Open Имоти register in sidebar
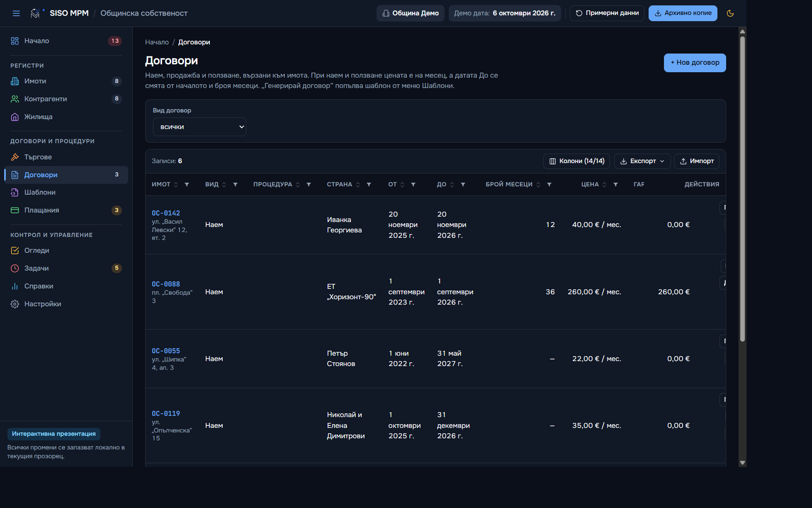This screenshot has height=508, width=812. (x=66, y=81)
